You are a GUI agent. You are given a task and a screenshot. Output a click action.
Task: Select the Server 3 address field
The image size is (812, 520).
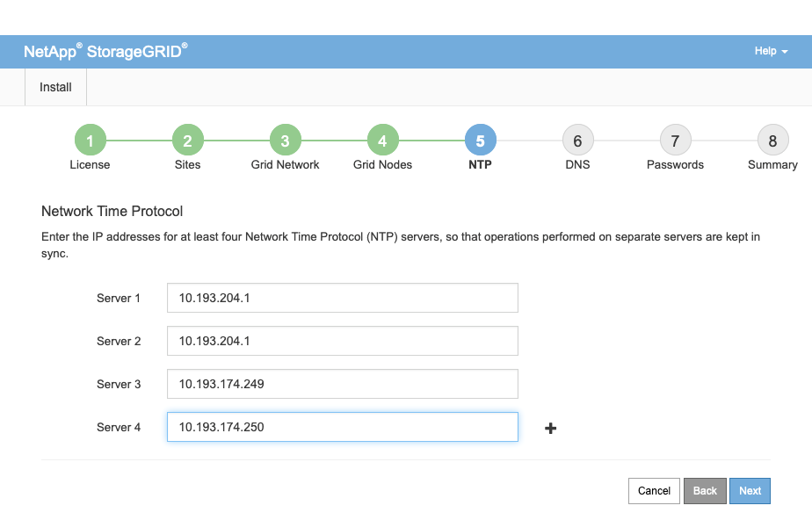342,384
